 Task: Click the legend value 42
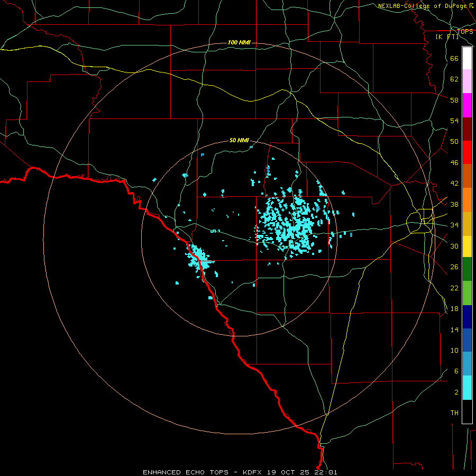[x=454, y=184]
